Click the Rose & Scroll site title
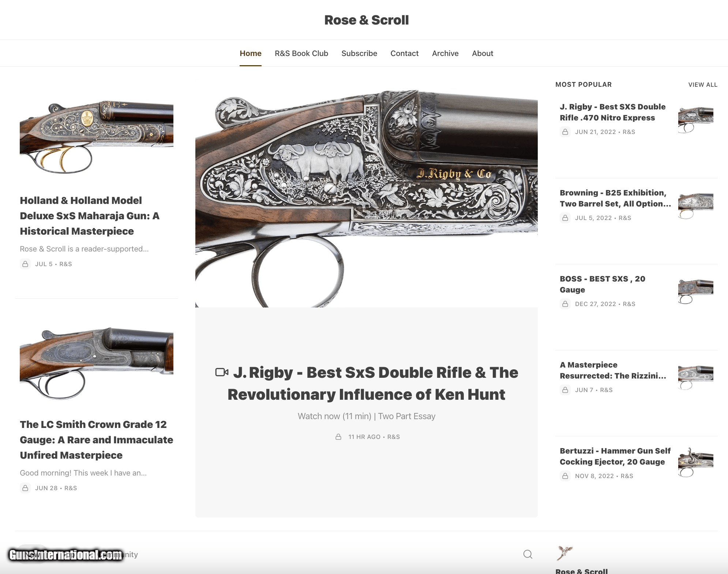This screenshot has height=574, width=728. pyautogui.click(x=367, y=20)
